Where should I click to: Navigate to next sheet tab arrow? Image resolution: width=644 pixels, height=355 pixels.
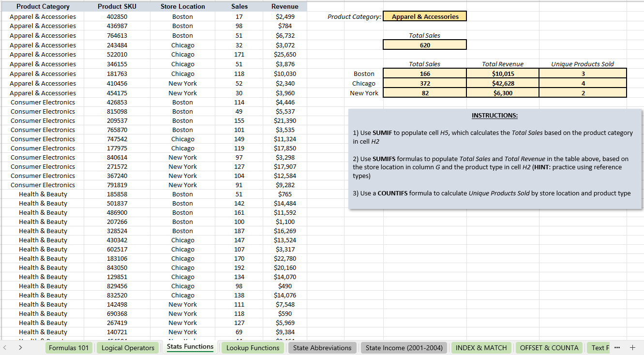pyautogui.click(x=20, y=348)
